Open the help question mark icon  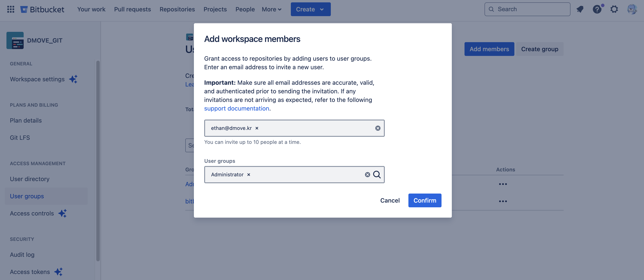[597, 9]
